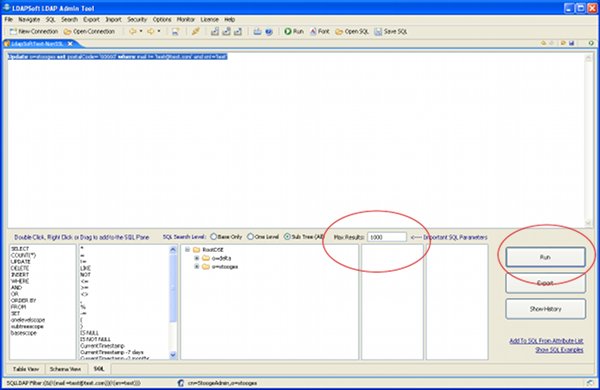Open the Navigate menu

(x=29, y=20)
